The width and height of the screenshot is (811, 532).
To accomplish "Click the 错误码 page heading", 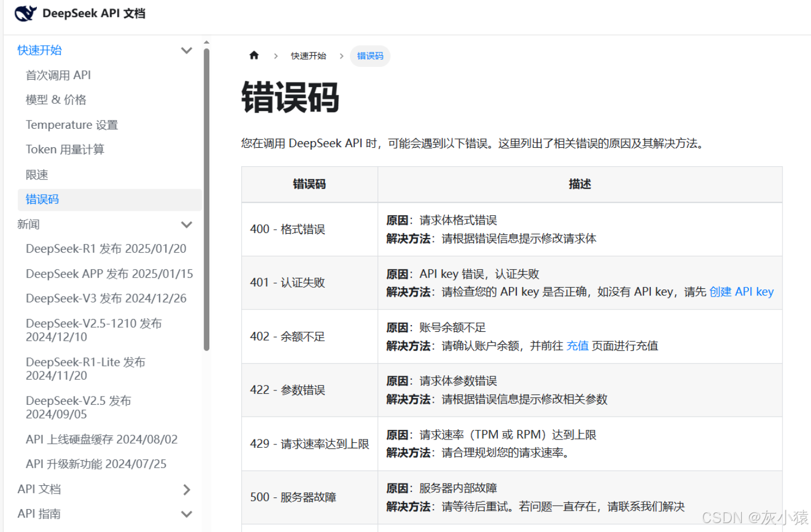I will click(x=290, y=98).
